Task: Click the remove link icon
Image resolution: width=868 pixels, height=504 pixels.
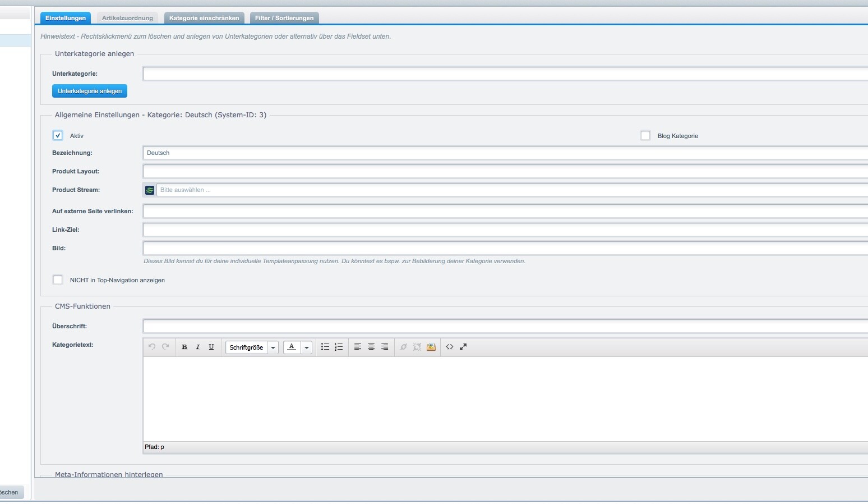Action: 417,347
